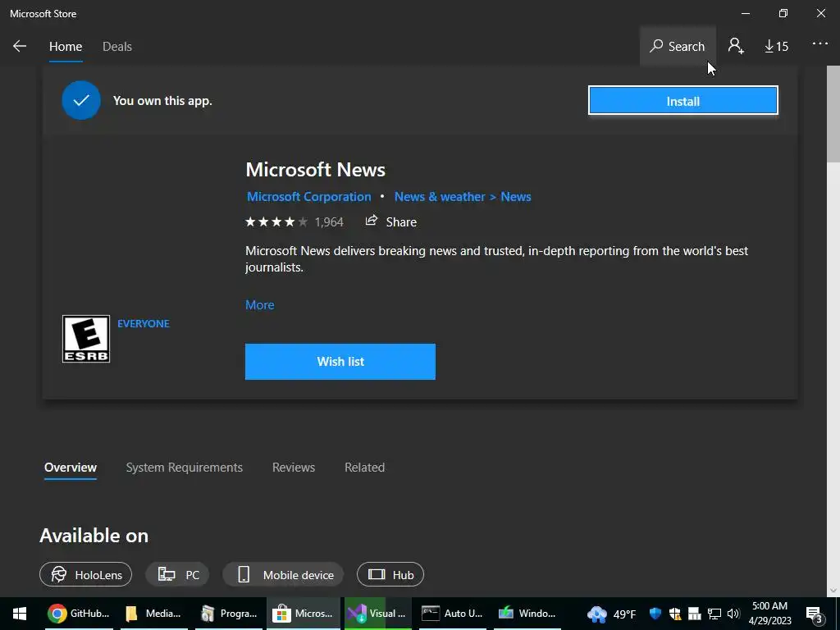Open the account sign-in icon

[736, 46]
